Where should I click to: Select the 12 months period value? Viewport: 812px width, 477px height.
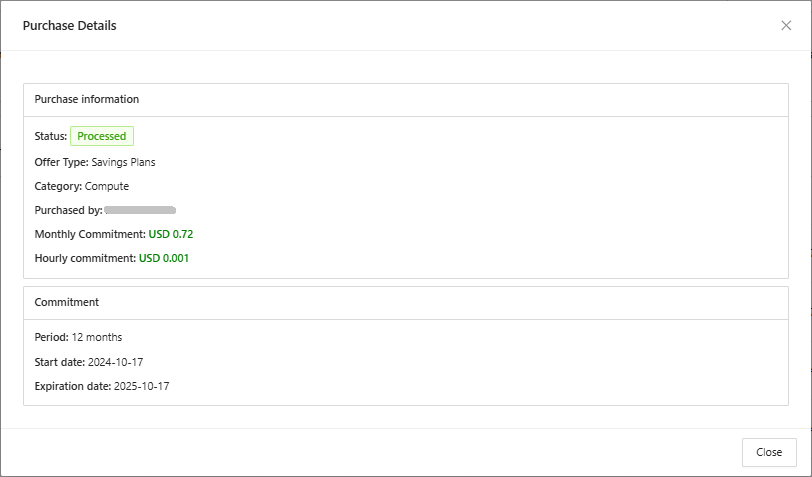pos(97,338)
